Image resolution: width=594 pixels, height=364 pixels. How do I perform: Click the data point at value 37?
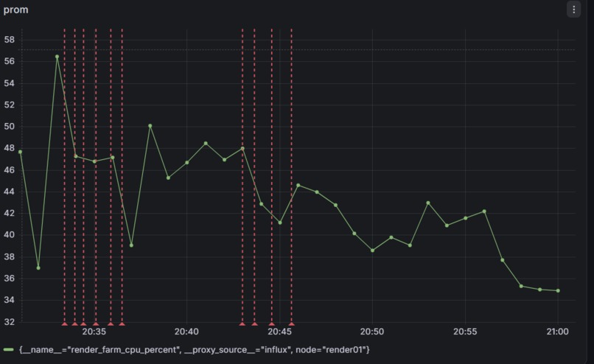[x=38, y=267]
